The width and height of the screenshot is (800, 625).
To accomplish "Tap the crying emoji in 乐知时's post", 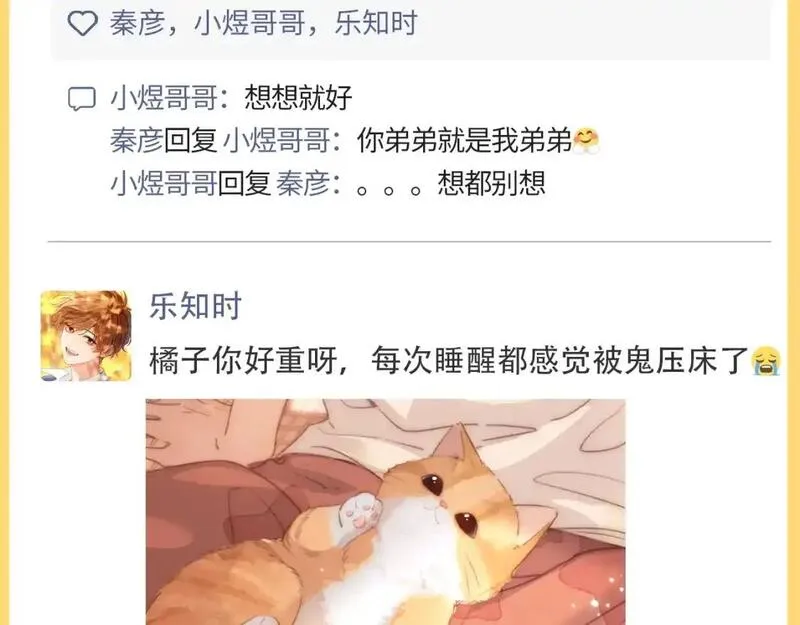I will click(766, 360).
